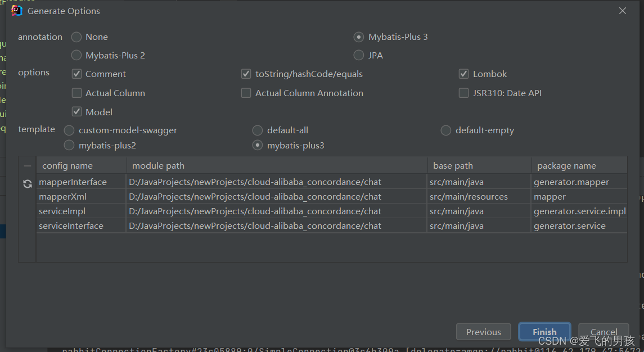The height and width of the screenshot is (352, 644).
Task: Disable toString/hashCode/equals generation
Action: 246,74
